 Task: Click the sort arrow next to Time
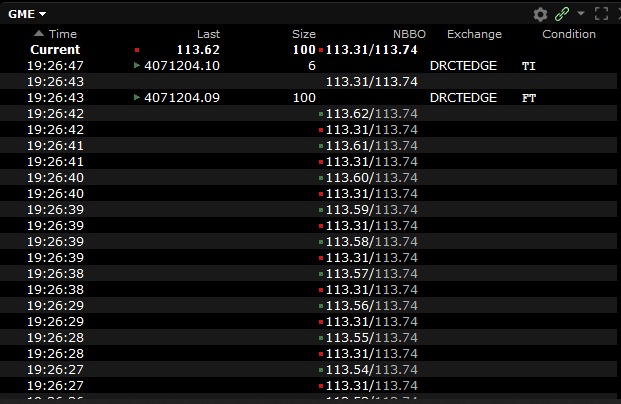coord(39,33)
